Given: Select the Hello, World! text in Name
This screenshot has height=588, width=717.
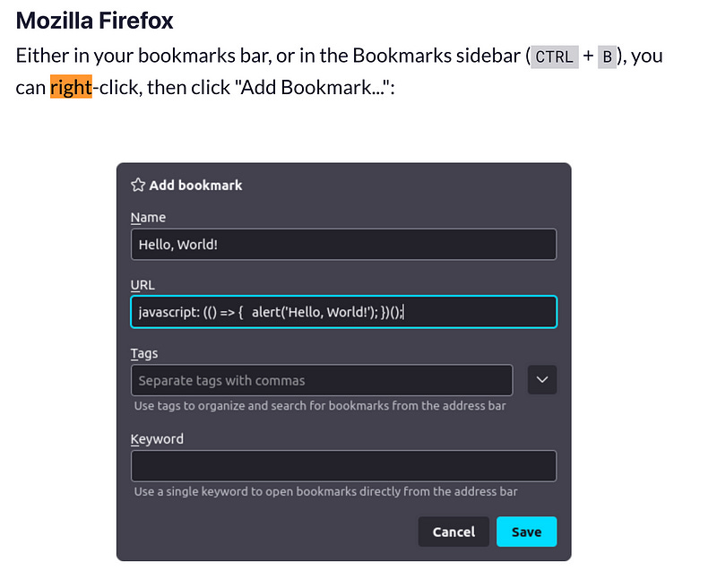Looking at the screenshot, I should coord(178,244).
